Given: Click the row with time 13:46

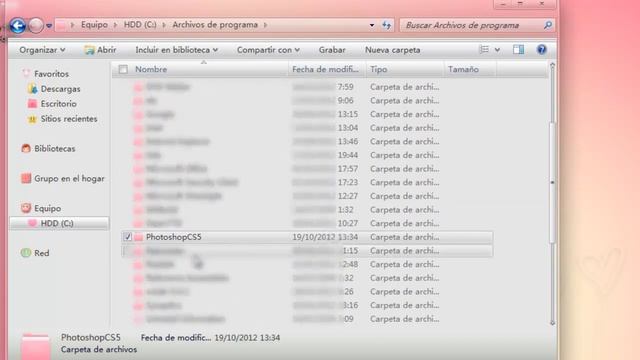Looking at the screenshot, I should coord(307,142).
